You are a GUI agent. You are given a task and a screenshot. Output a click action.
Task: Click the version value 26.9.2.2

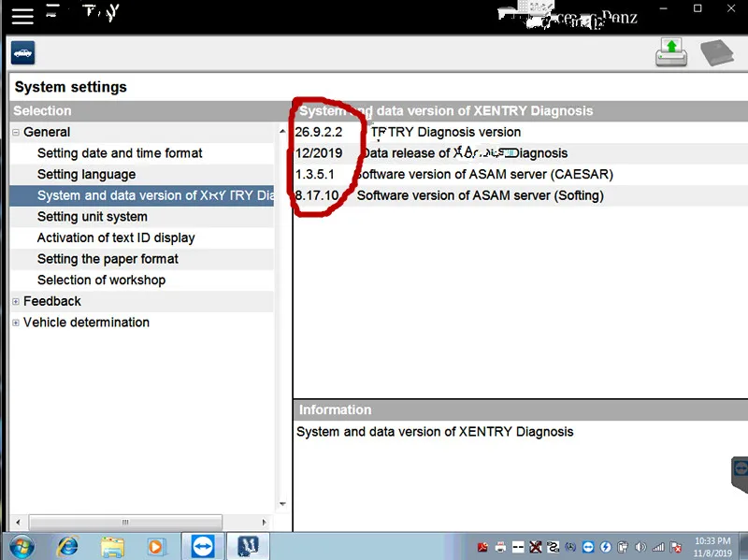tap(319, 132)
